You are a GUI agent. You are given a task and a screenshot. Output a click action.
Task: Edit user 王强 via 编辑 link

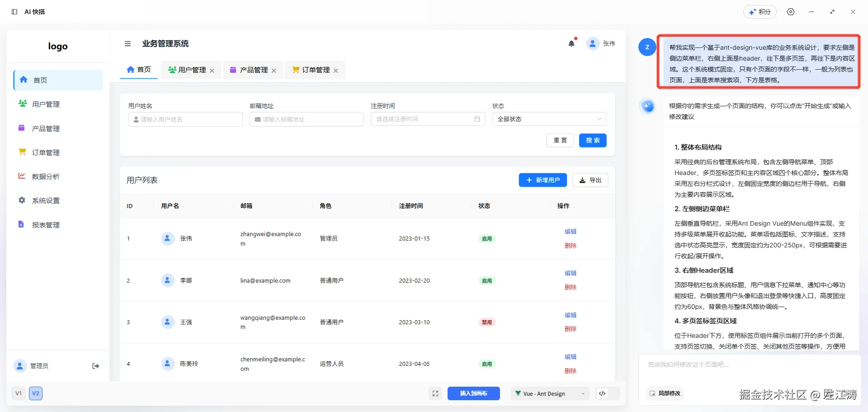pyautogui.click(x=571, y=315)
